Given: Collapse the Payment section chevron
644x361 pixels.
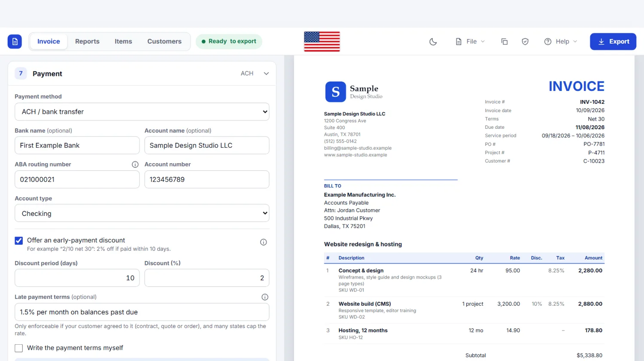Looking at the screenshot, I should (x=266, y=73).
